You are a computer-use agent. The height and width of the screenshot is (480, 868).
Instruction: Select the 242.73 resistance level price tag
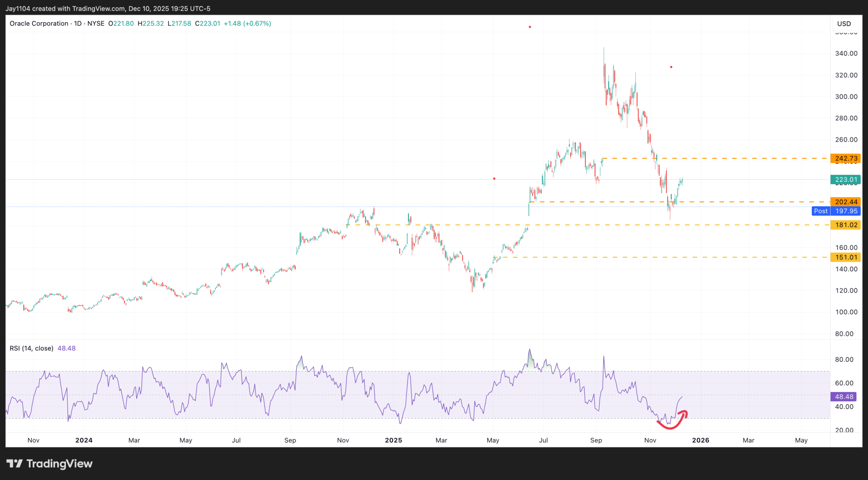[846, 158]
